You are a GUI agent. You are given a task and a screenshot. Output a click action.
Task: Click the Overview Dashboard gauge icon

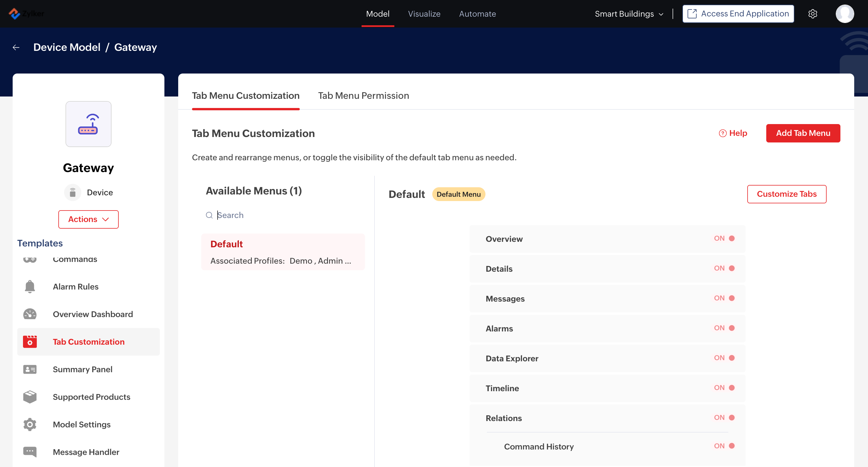coord(30,314)
